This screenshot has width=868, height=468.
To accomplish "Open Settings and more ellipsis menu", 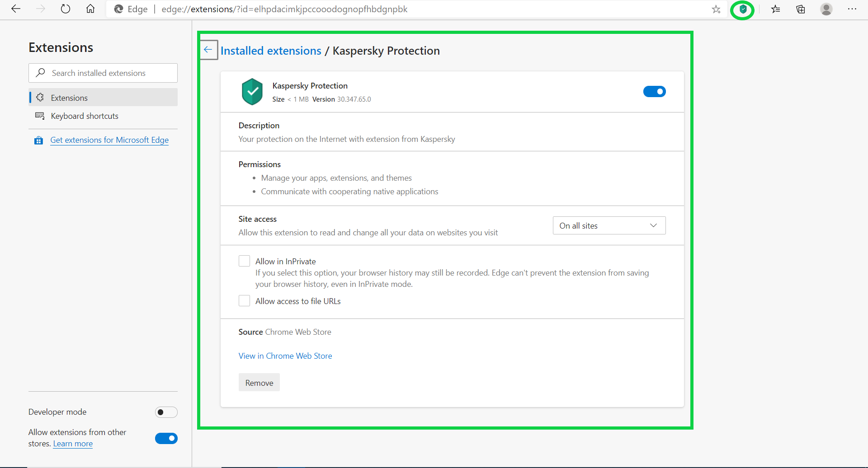I will point(852,9).
